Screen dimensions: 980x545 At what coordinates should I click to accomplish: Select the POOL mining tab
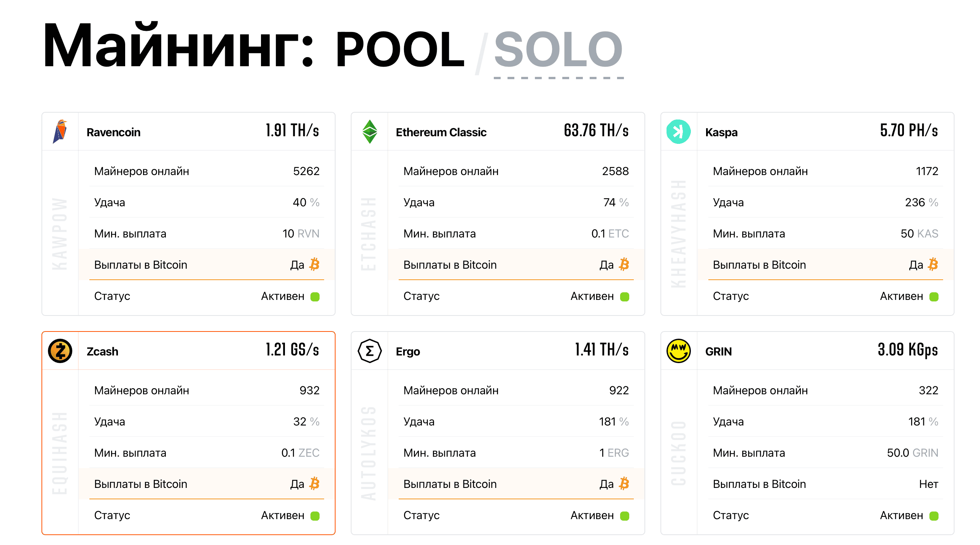point(399,50)
